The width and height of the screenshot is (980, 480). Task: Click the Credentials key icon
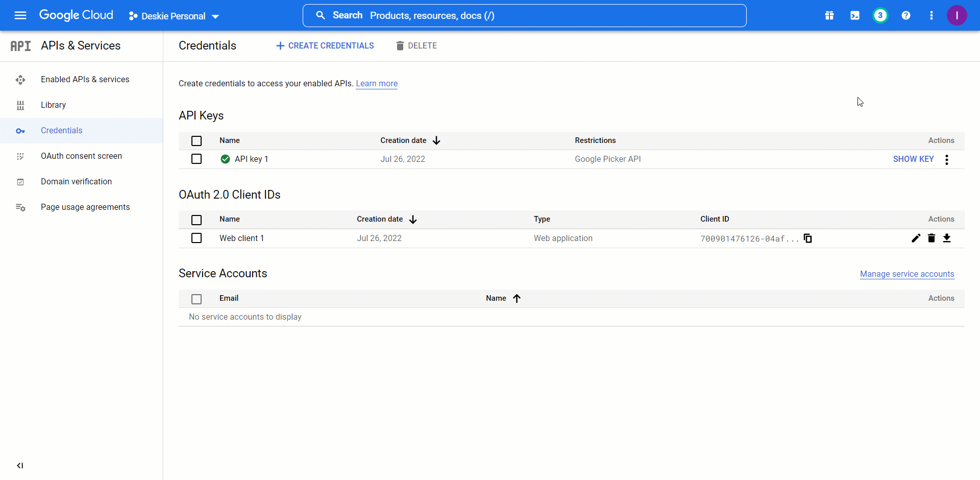(20, 131)
